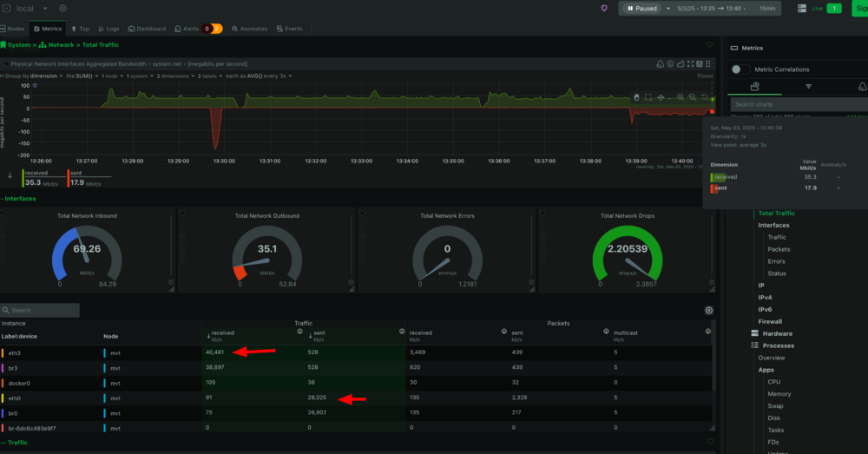Change chart type via area-chart icon
Viewport: 868px width, 454px height.
[680, 64]
